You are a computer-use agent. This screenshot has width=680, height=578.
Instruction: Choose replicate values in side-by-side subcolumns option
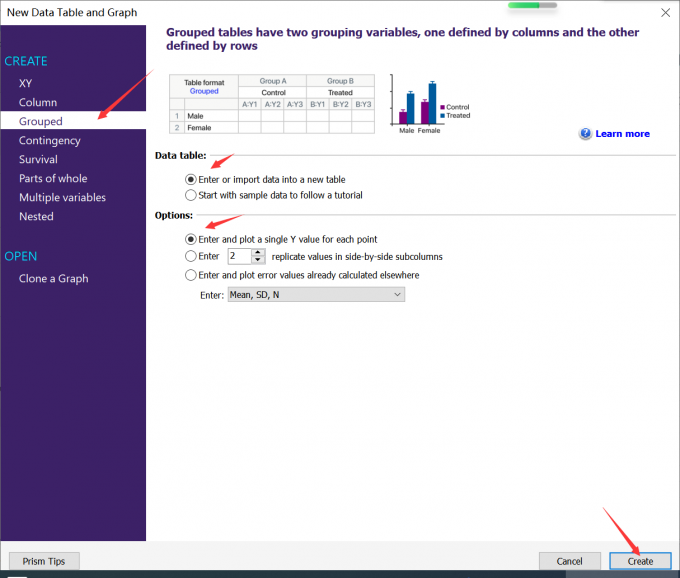[190, 256]
